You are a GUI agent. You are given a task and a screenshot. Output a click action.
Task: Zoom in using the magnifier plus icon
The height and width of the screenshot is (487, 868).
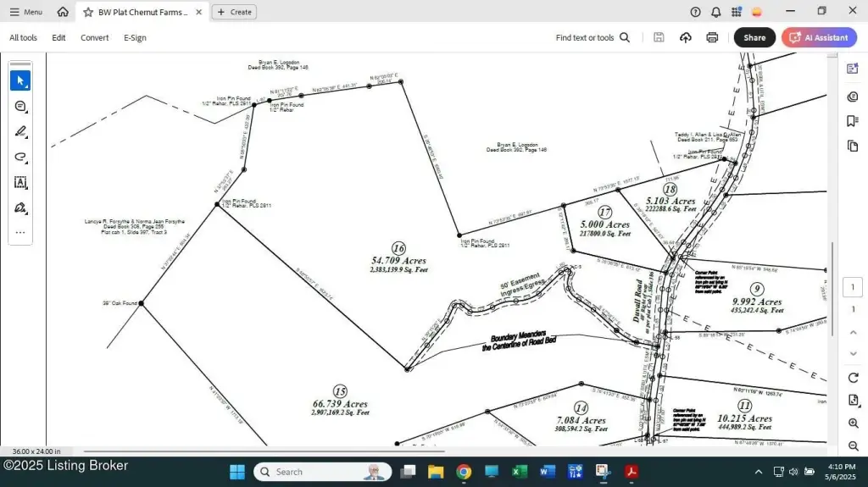coord(853,423)
